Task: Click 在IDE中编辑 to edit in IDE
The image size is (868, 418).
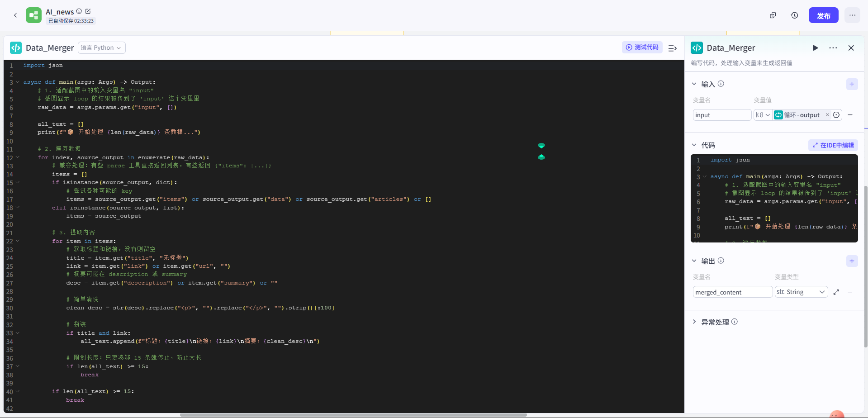Action: [833, 145]
